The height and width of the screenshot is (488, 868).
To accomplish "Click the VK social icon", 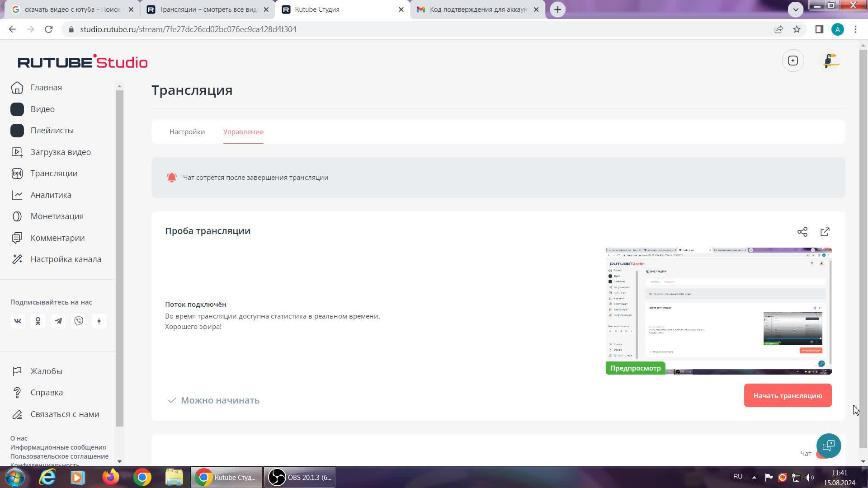I will [18, 321].
